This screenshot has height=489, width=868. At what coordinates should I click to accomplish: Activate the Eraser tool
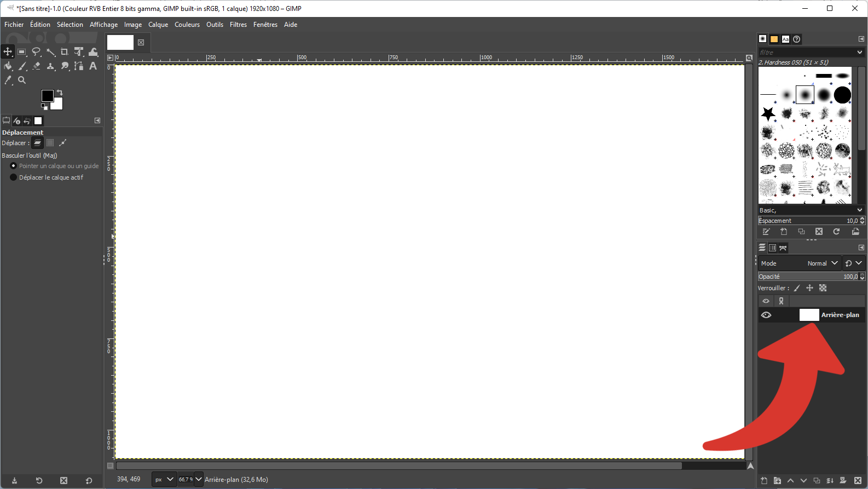pos(36,66)
